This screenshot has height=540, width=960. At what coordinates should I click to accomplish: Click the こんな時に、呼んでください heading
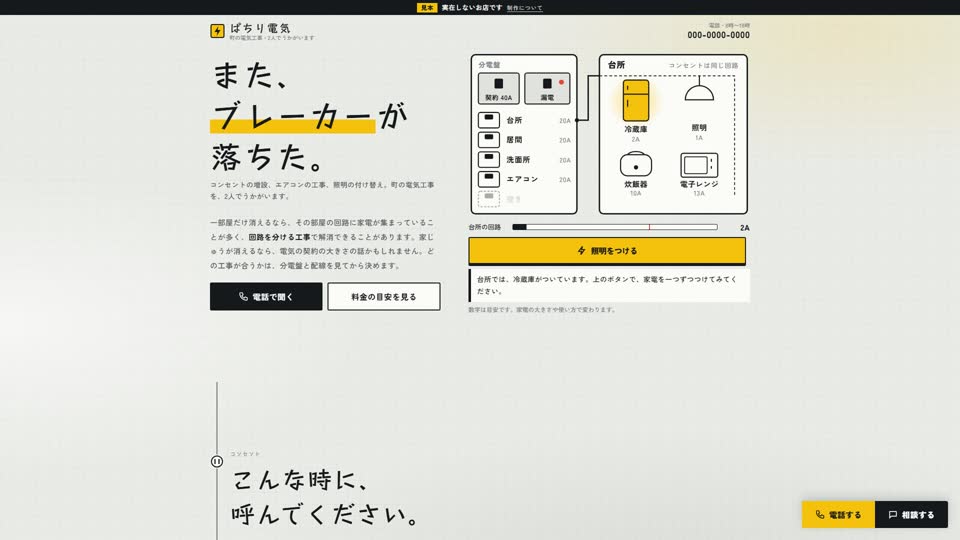(326, 497)
